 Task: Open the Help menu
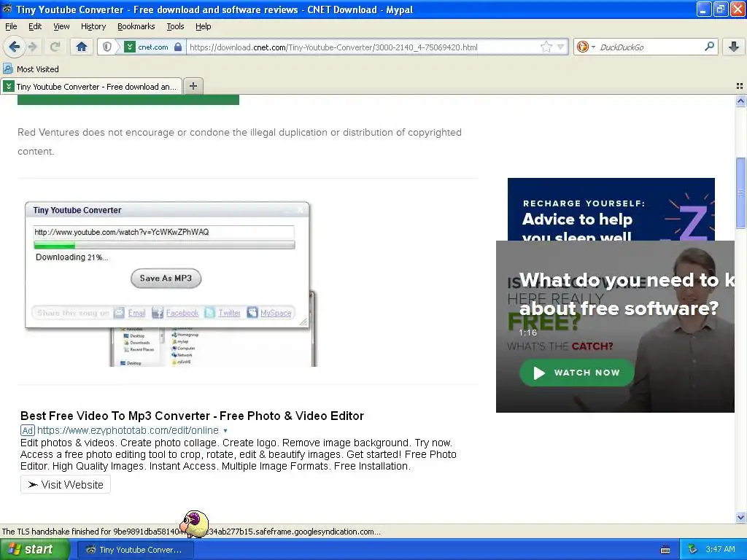pyautogui.click(x=203, y=26)
